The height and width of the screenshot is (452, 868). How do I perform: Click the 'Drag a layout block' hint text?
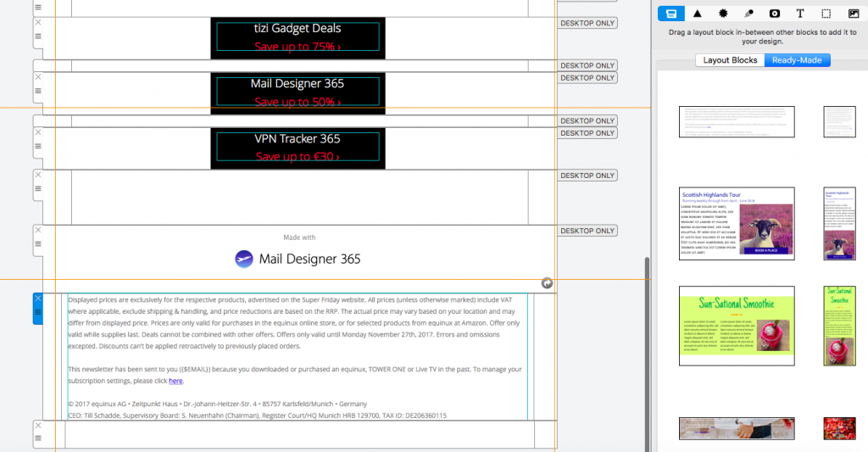(x=762, y=36)
